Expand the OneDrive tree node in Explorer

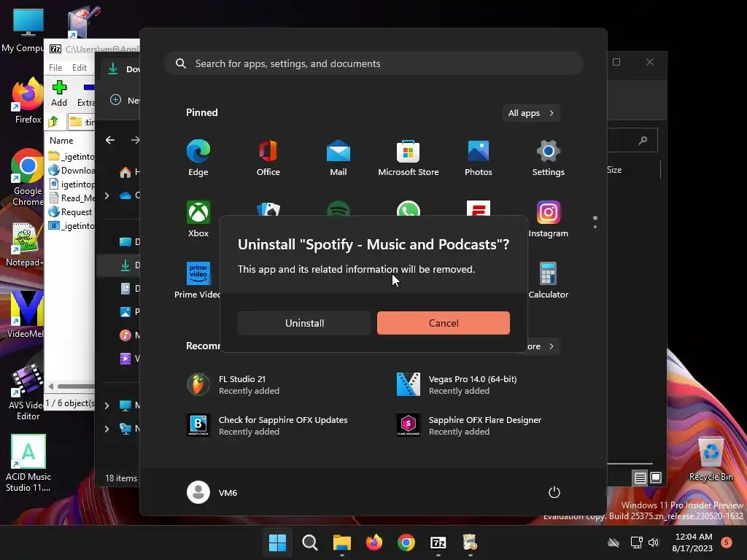pyautogui.click(x=107, y=195)
